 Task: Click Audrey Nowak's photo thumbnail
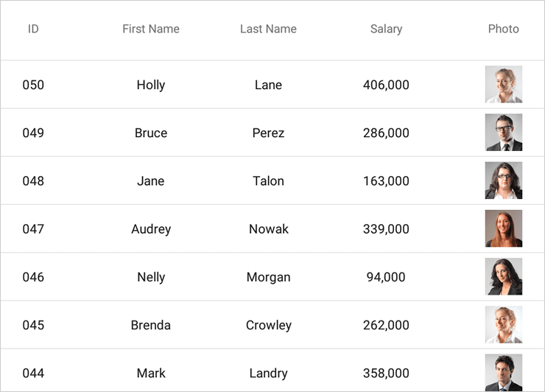coord(503,228)
